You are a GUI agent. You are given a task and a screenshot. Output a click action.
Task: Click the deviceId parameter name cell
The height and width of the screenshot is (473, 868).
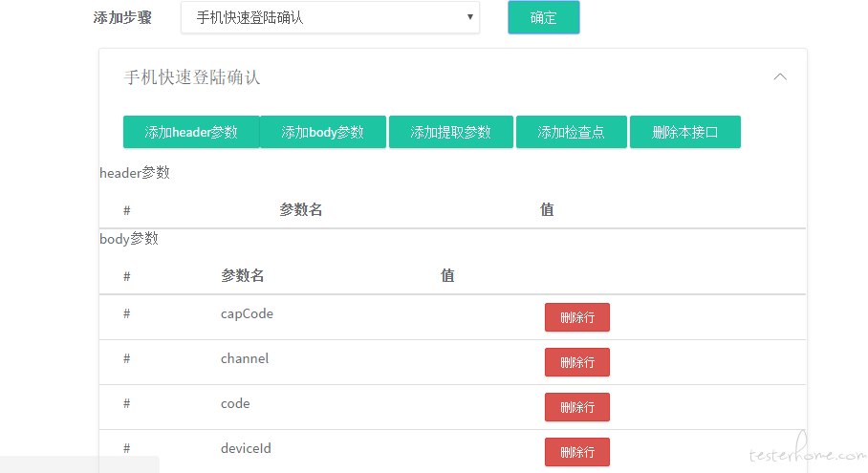(246, 448)
